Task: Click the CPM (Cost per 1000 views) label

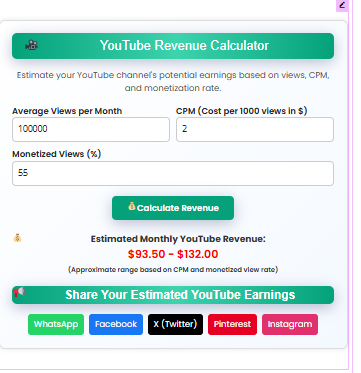Action: (242, 111)
